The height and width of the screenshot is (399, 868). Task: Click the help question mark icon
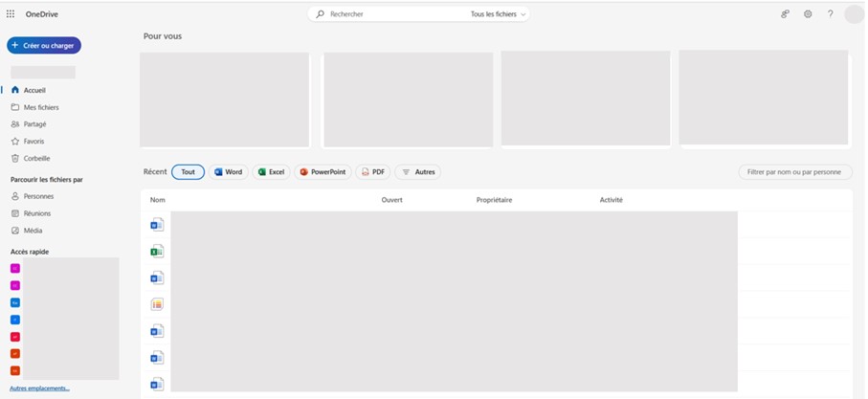tap(830, 14)
